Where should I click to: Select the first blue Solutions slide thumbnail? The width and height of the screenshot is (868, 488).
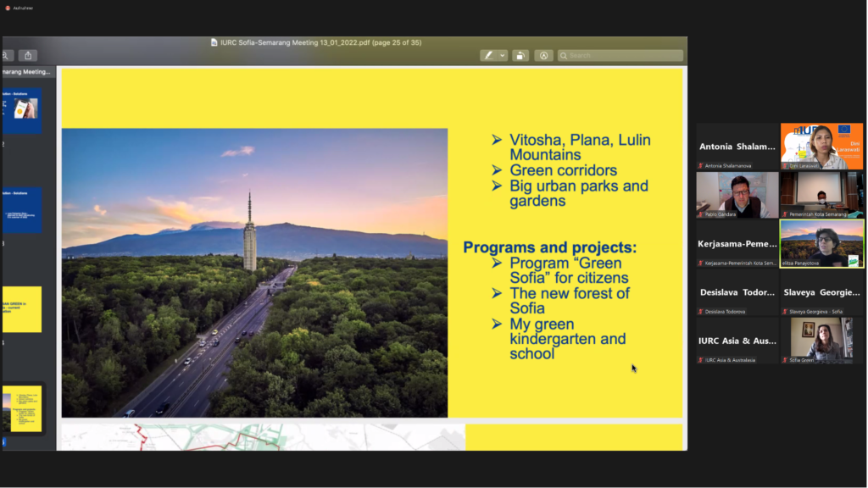pos(22,110)
